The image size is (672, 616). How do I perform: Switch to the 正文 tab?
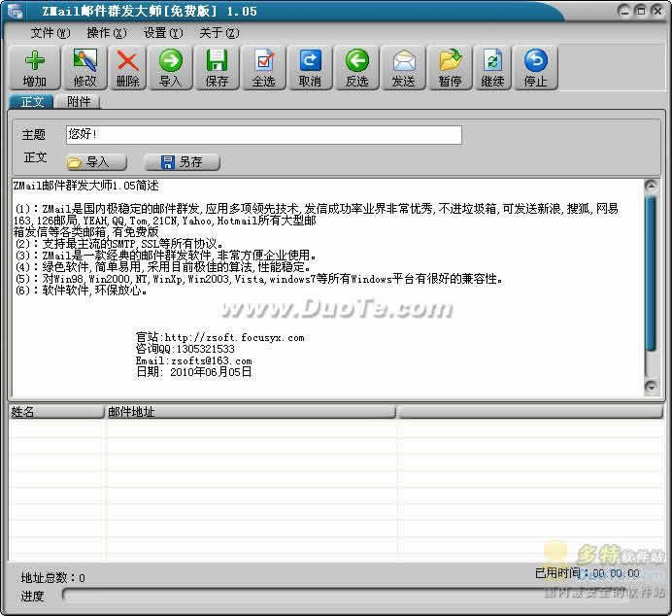pyautogui.click(x=32, y=102)
